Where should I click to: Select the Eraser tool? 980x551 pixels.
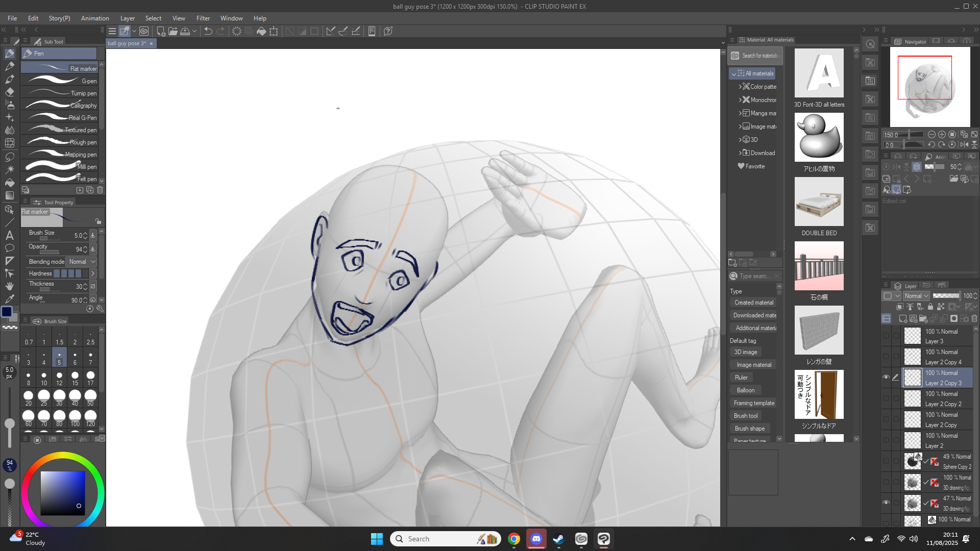click(x=9, y=92)
